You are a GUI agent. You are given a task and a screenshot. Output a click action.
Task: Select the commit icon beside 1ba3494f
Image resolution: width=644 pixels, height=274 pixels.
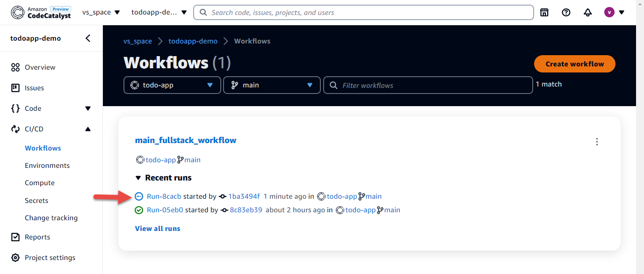[x=223, y=196]
